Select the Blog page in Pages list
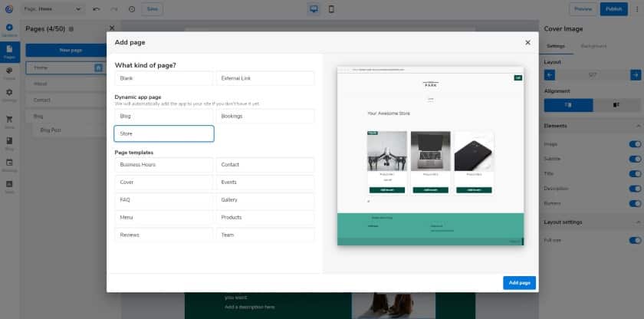This screenshot has width=644, height=319. click(x=66, y=117)
